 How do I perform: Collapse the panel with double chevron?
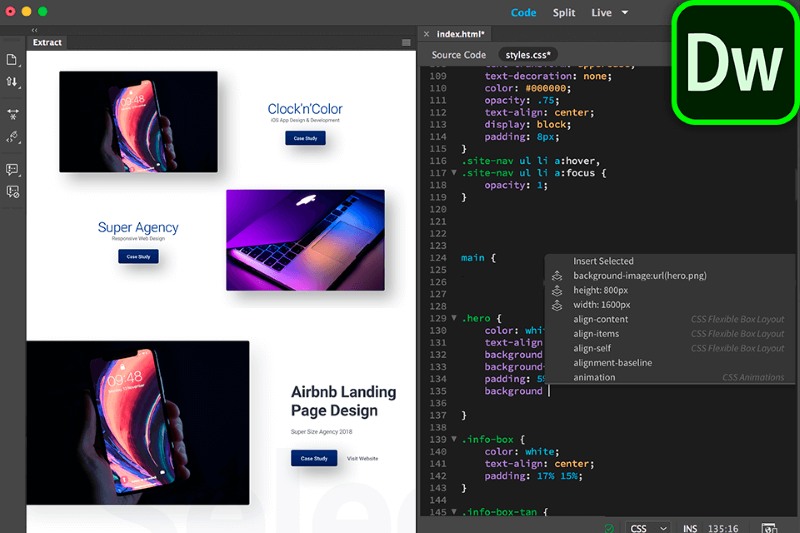[x=34, y=30]
